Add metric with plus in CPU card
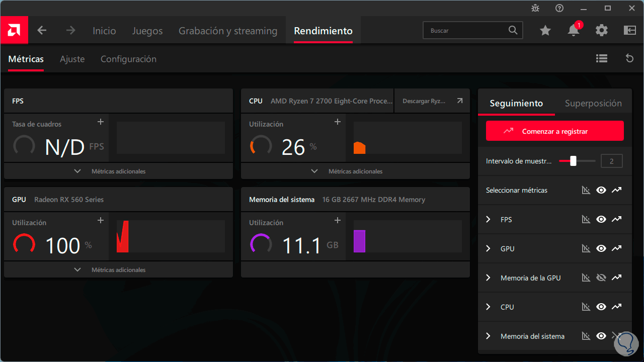Screen dimensions: 644x362 (338, 122)
